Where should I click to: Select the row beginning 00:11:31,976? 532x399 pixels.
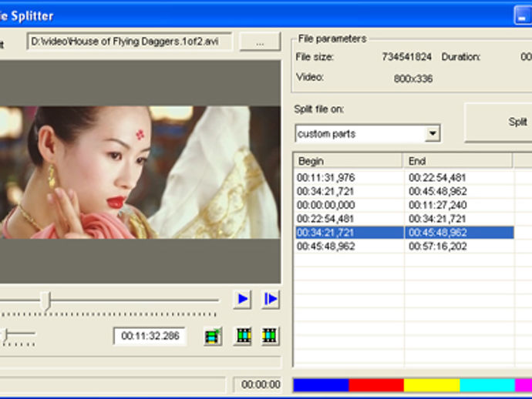(x=405, y=178)
